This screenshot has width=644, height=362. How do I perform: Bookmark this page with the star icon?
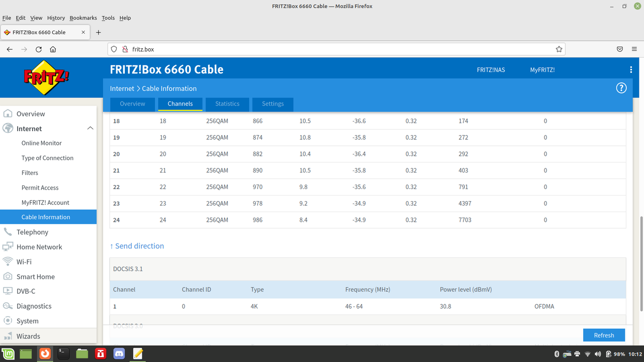[x=559, y=49]
